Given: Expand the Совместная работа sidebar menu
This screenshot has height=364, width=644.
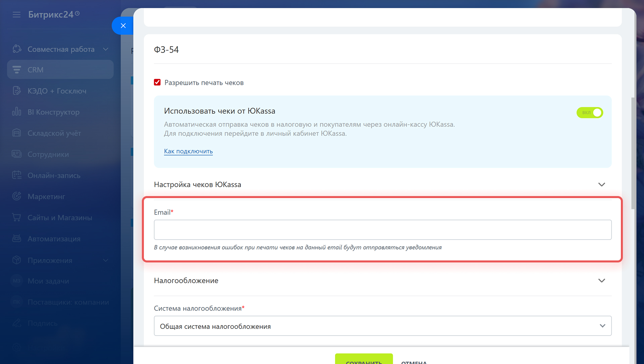Looking at the screenshot, I should click(105, 49).
